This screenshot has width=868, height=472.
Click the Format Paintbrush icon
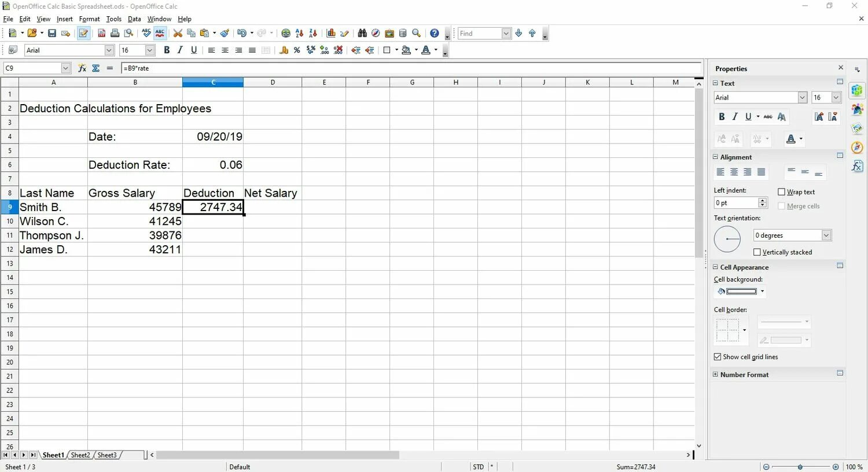(225, 34)
